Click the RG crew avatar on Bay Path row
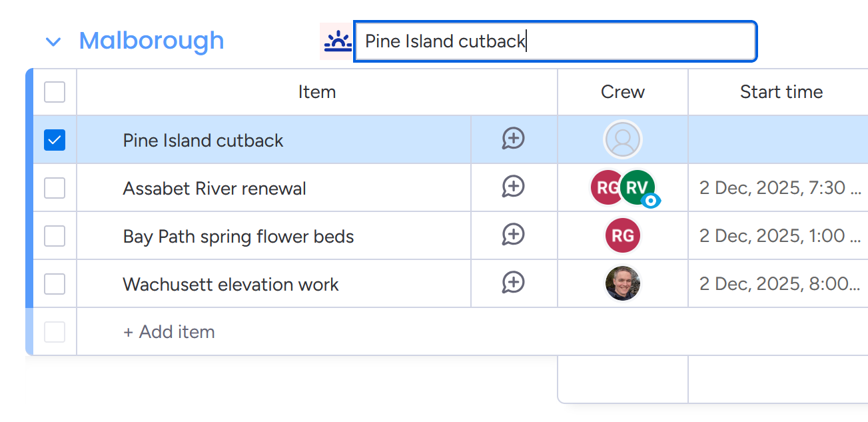Image resolution: width=868 pixels, height=422 pixels. pos(622,235)
